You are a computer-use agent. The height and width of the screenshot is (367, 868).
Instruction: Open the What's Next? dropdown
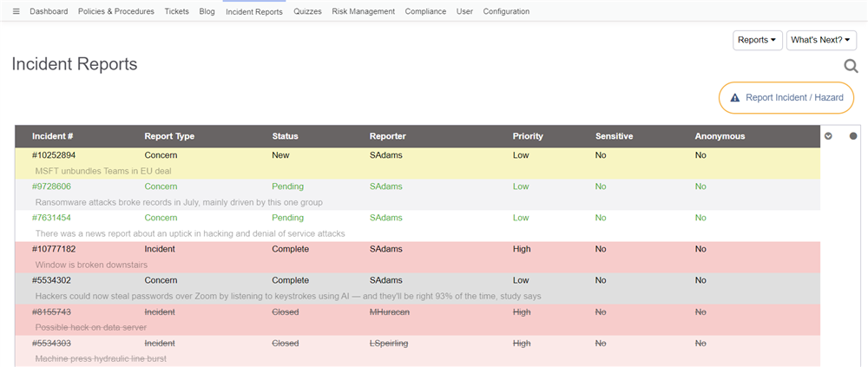[x=820, y=40]
